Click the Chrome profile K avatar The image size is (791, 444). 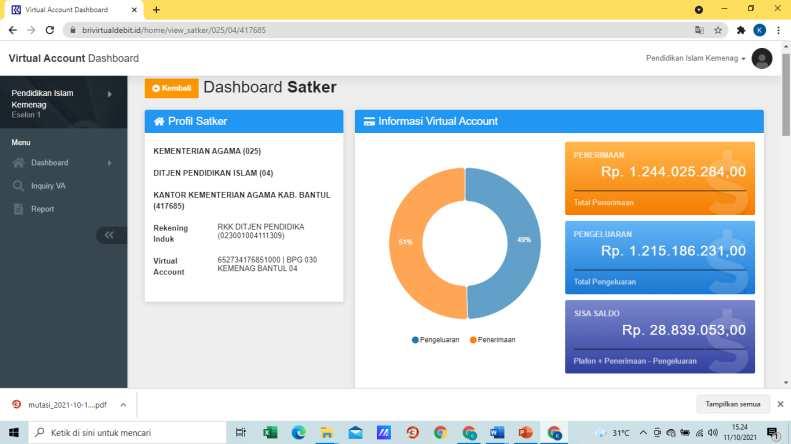[759, 30]
